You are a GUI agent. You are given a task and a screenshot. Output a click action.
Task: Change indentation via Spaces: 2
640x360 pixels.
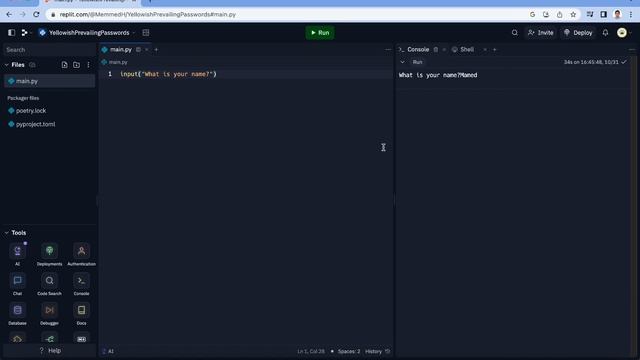click(349, 351)
